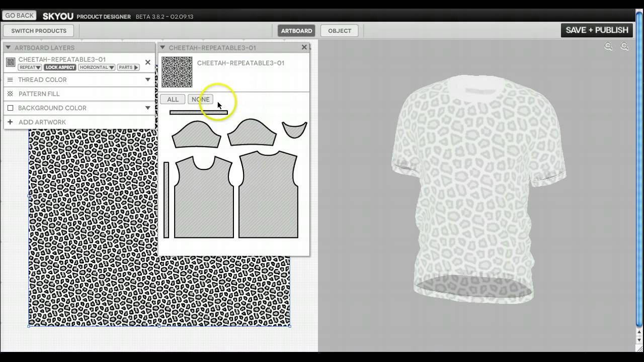Toggle the left sleeve part
The image size is (644, 362).
click(x=197, y=134)
